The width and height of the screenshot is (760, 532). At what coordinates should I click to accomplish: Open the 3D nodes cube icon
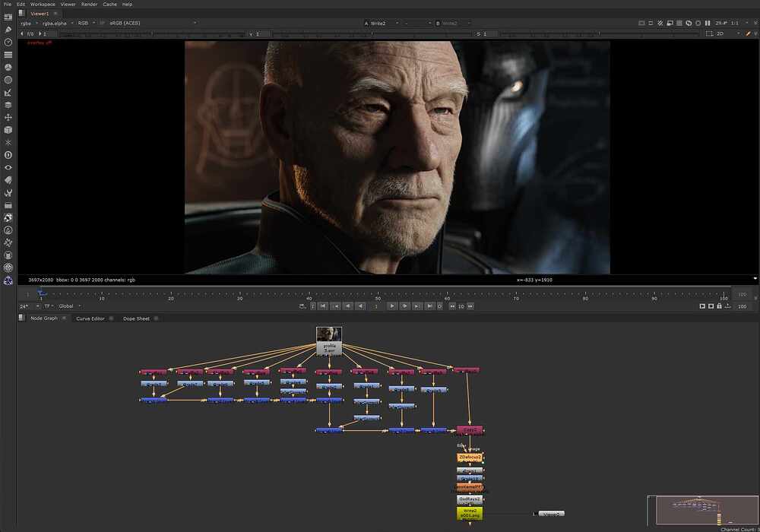tap(8, 130)
